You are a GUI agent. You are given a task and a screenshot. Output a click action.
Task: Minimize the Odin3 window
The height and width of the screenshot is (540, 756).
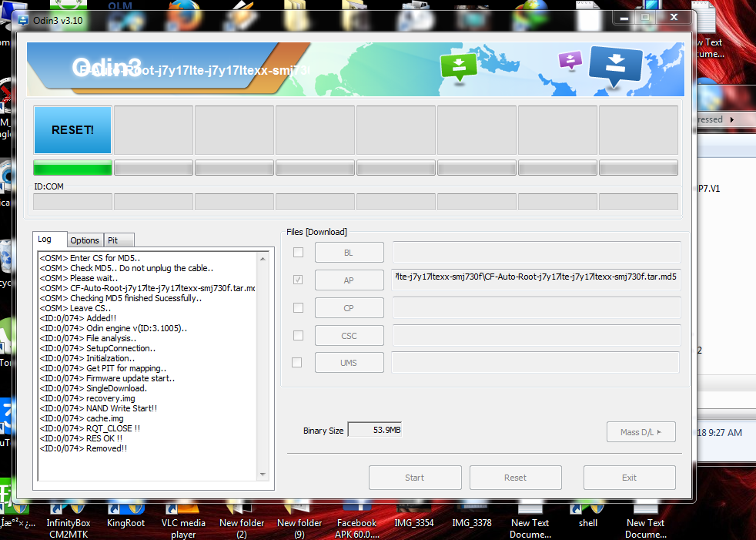[624, 18]
